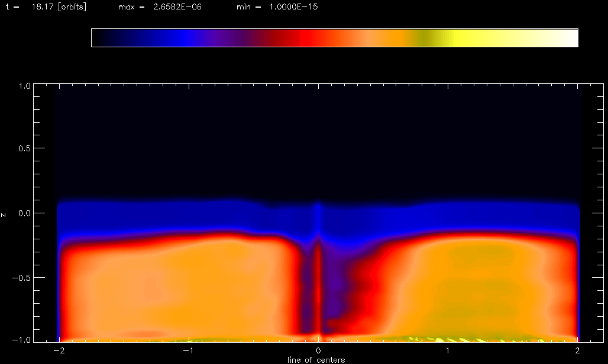
Task: Click the left orange lobe of the plot
Action: 177,284
